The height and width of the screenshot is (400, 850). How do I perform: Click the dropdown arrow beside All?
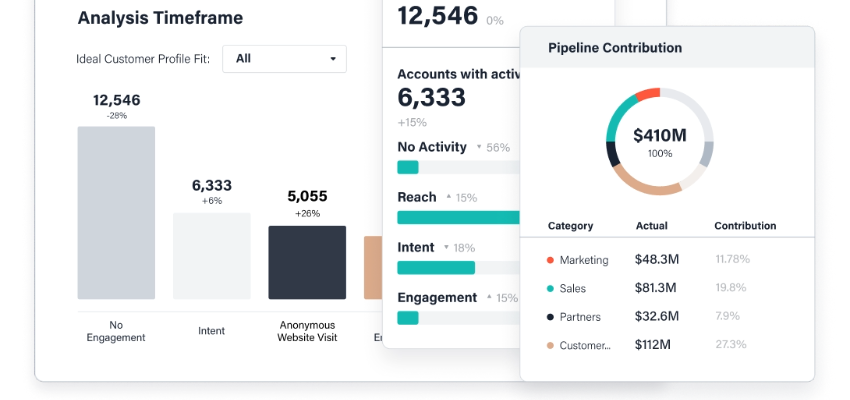tap(333, 59)
